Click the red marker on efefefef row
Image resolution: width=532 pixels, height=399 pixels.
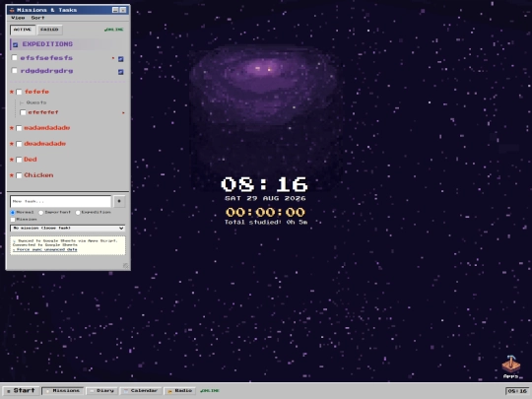(123, 112)
